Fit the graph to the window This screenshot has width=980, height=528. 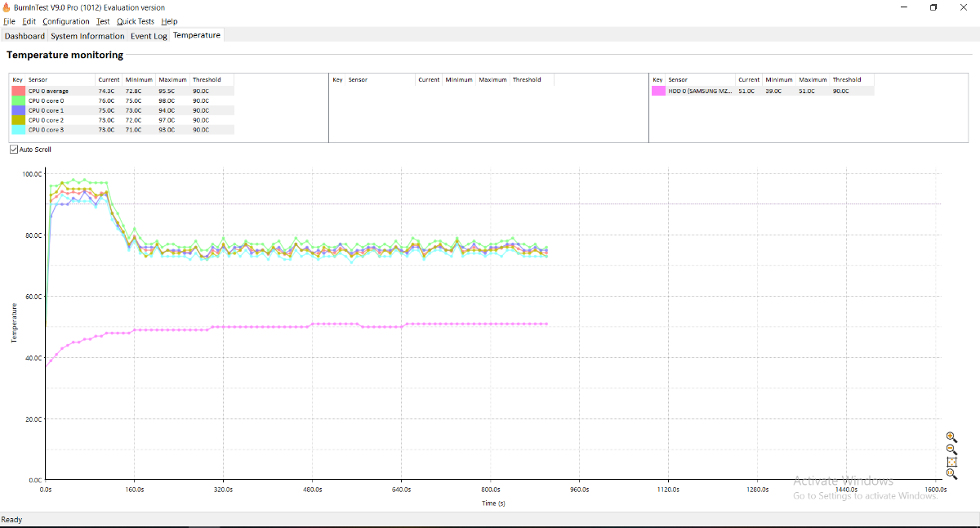(951, 462)
